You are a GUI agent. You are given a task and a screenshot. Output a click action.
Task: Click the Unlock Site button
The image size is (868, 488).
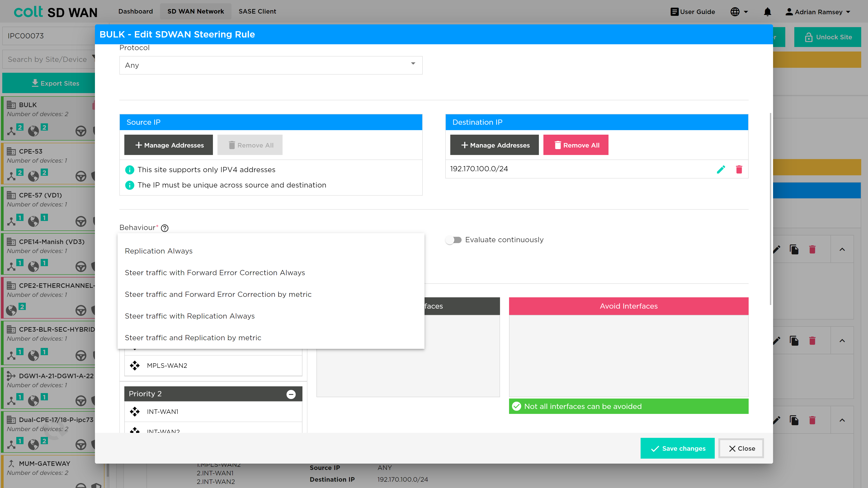[828, 37]
